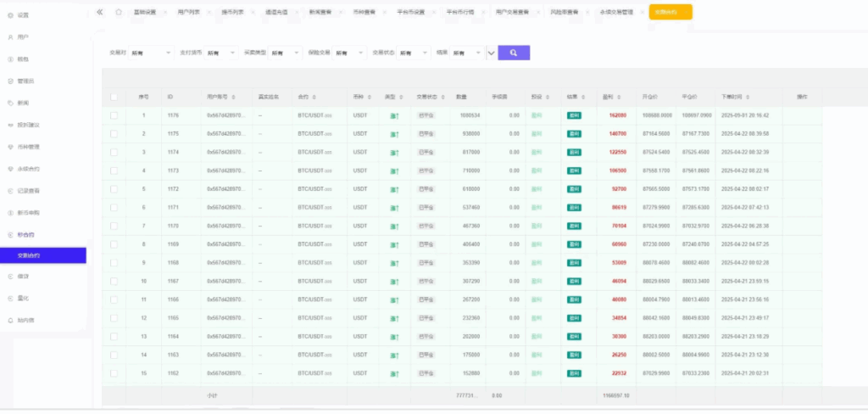Click opening price 87164.5600 in row 1175

tap(657, 133)
